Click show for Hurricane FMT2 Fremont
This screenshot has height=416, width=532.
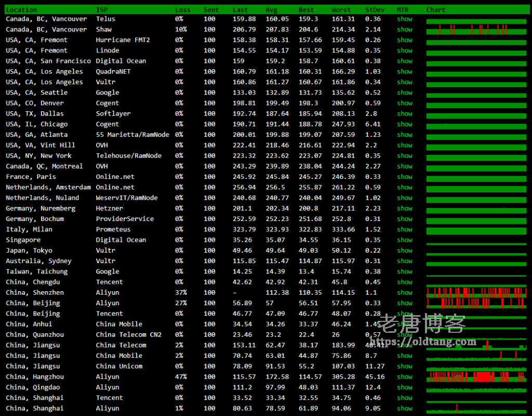[404, 40]
